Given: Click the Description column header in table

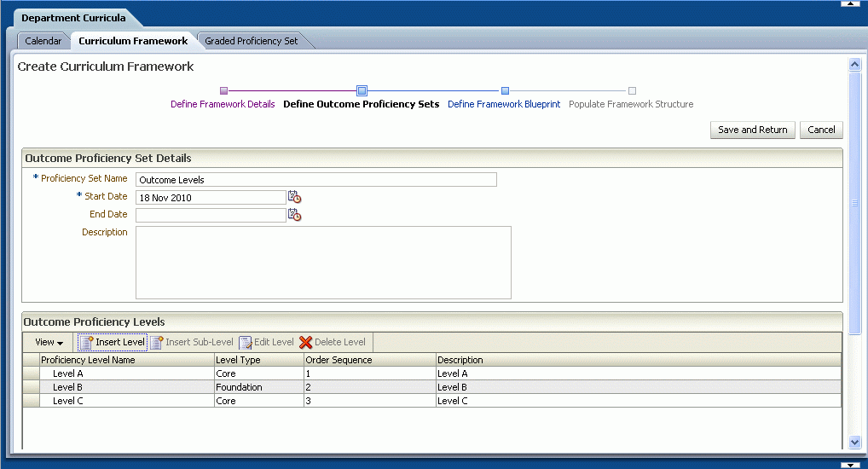Looking at the screenshot, I should [639, 360].
